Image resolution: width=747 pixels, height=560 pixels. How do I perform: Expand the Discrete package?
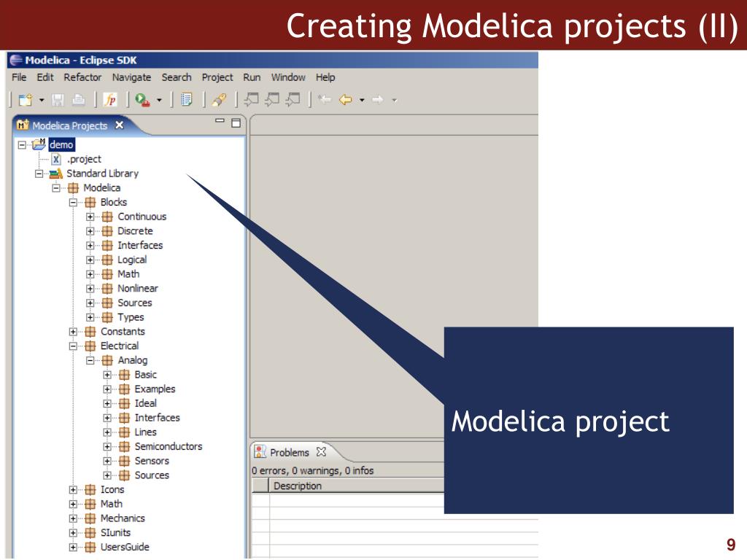[90, 231]
